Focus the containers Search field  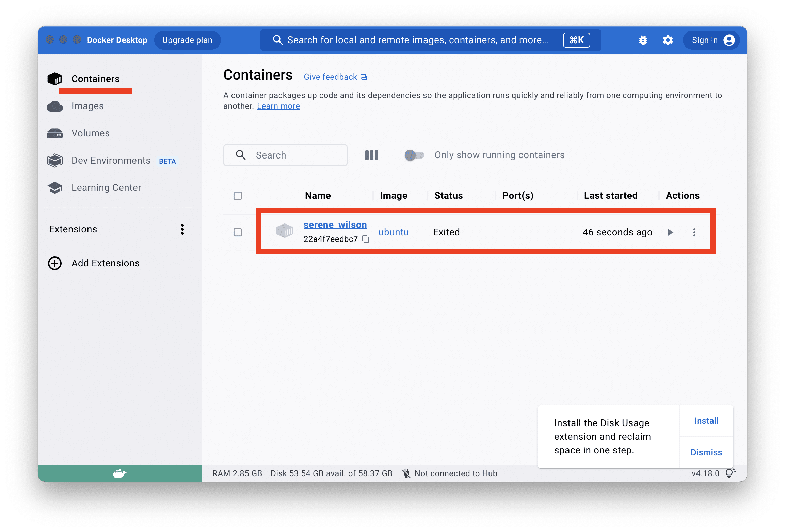tap(285, 155)
